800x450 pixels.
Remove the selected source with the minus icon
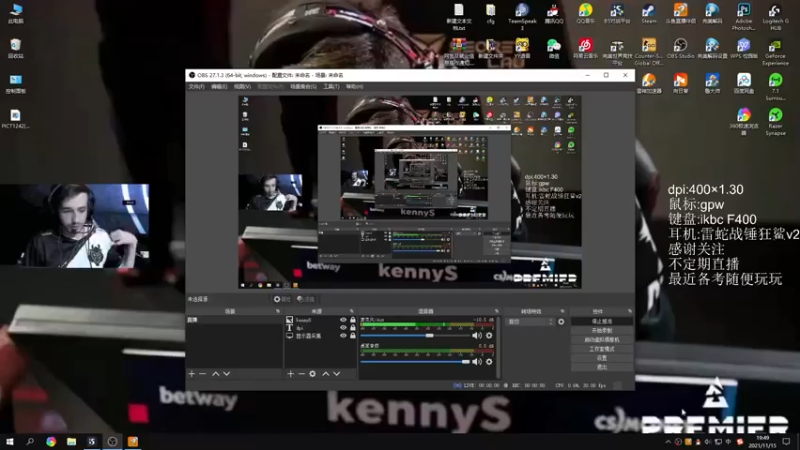(x=301, y=374)
